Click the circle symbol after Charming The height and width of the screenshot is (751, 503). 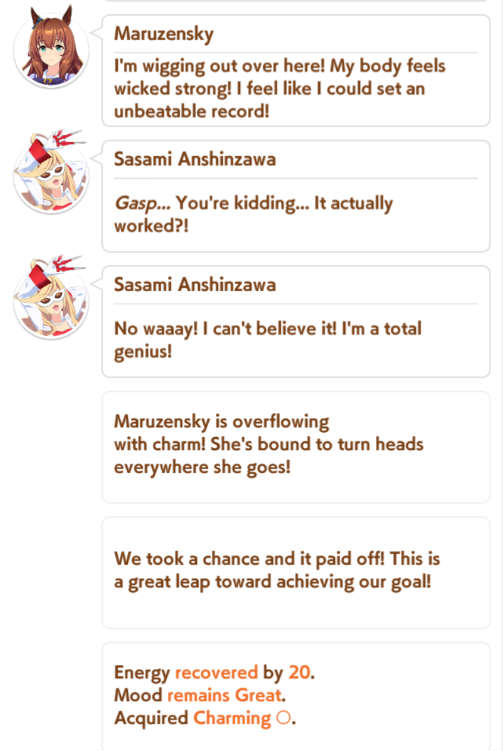[284, 717]
